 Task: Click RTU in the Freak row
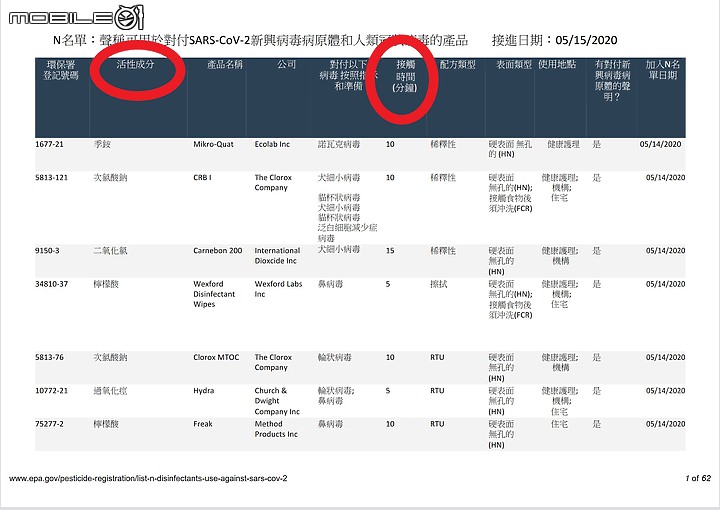click(x=437, y=424)
